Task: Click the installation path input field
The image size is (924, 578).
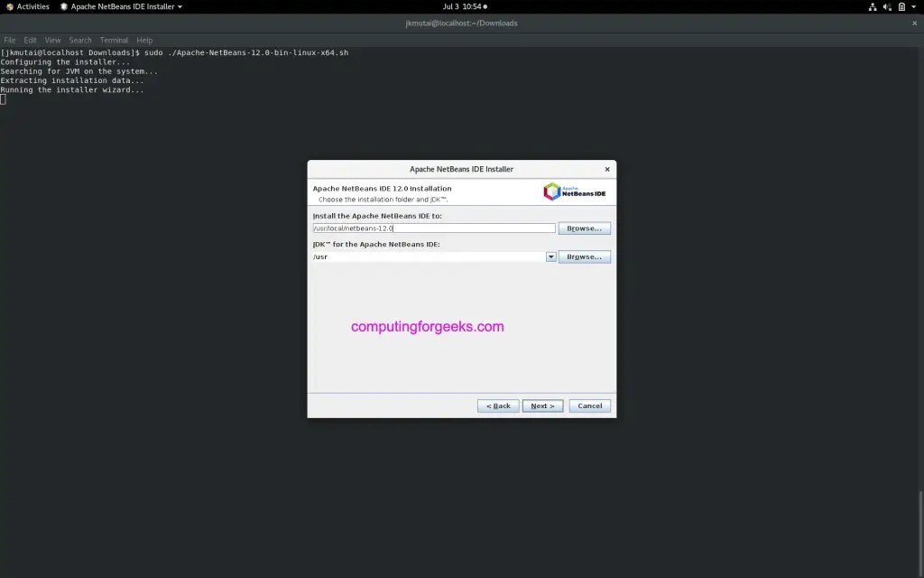Action: pos(433,228)
